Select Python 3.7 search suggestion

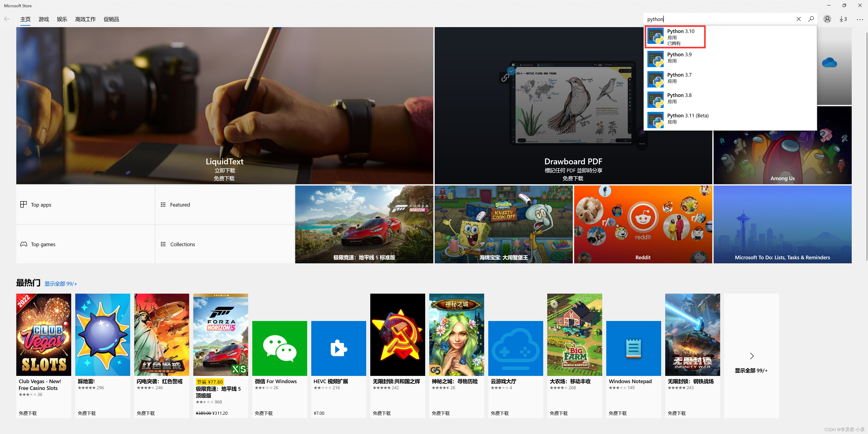click(x=730, y=79)
